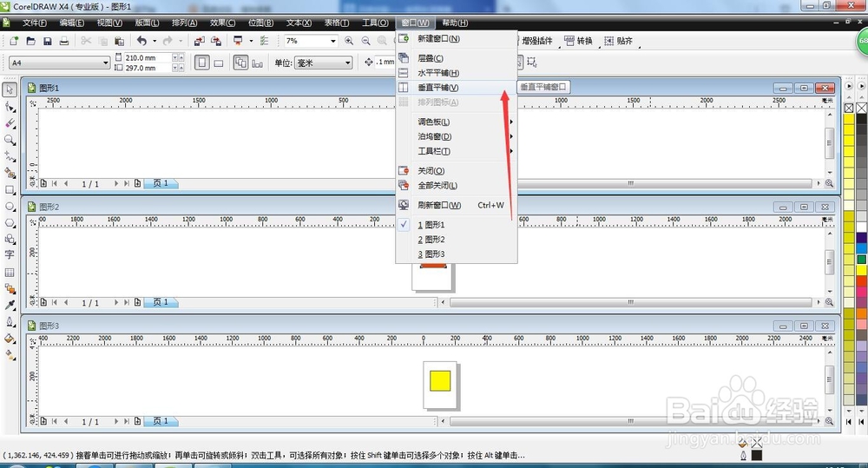Expand the 工具栏 submenu

[x=457, y=151]
